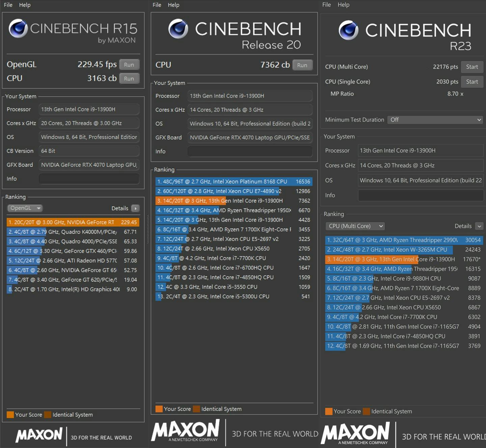Start the CPU (Multi Core) test in R23

click(x=472, y=67)
